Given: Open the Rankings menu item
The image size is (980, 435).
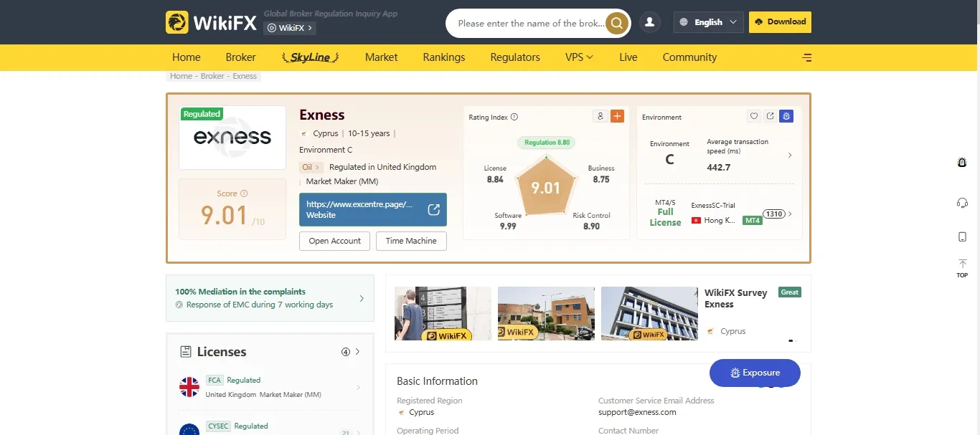Looking at the screenshot, I should click(x=444, y=57).
